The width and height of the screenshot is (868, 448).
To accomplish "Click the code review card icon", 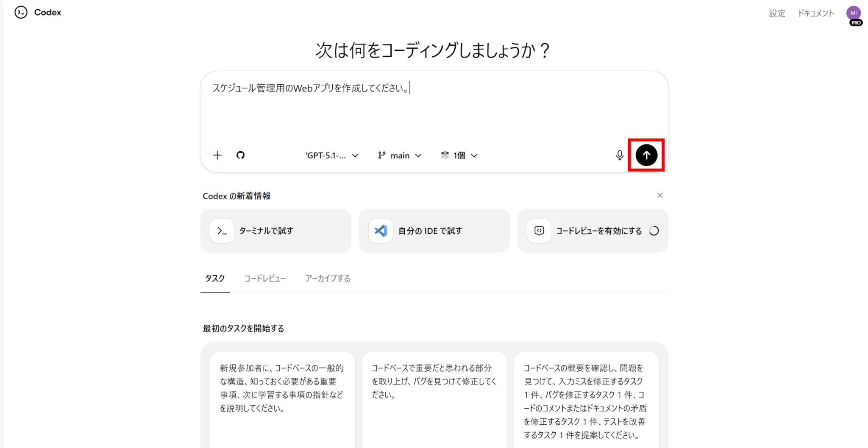I will (539, 231).
